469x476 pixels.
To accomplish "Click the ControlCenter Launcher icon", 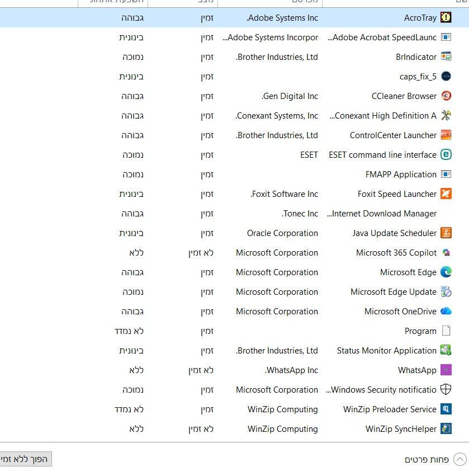I will tap(446, 135).
